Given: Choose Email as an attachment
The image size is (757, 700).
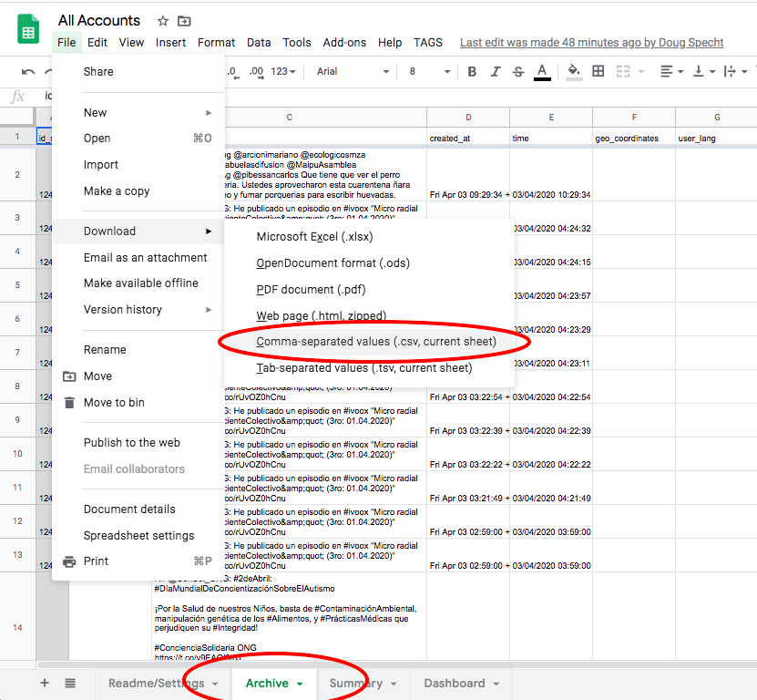Looking at the screenshot, I should click(138, 258).
